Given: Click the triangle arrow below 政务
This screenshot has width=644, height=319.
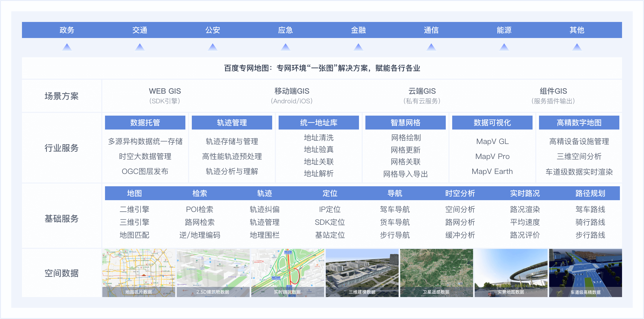Looking at the screenshot, I should (67, 47).
